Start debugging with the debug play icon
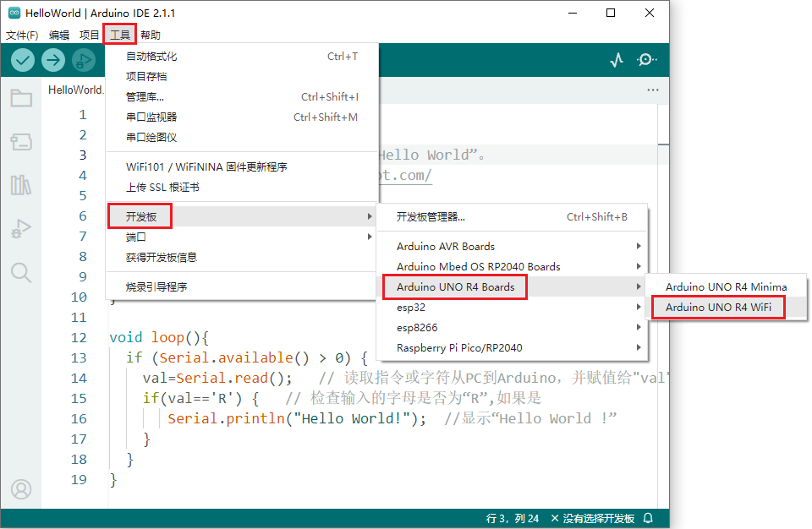Screen dimensions: 812x529 (x=84, y=60)
